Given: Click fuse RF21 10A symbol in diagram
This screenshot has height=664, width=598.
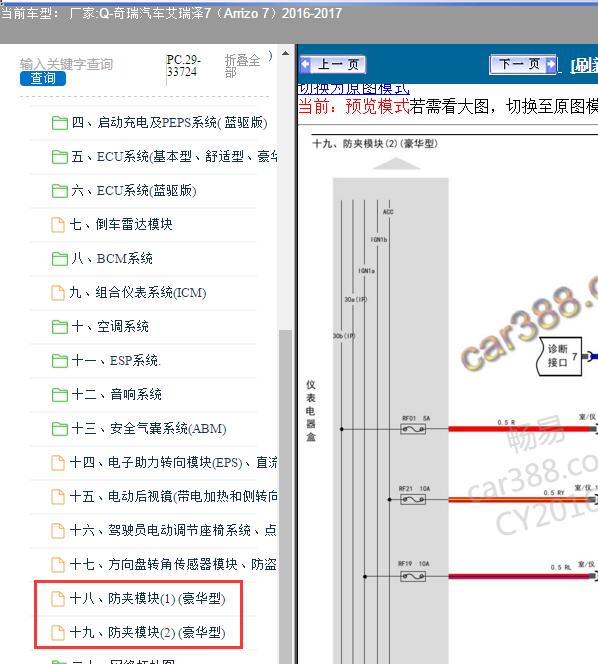Looking at the screenshot, I should (x=413, y=500).
